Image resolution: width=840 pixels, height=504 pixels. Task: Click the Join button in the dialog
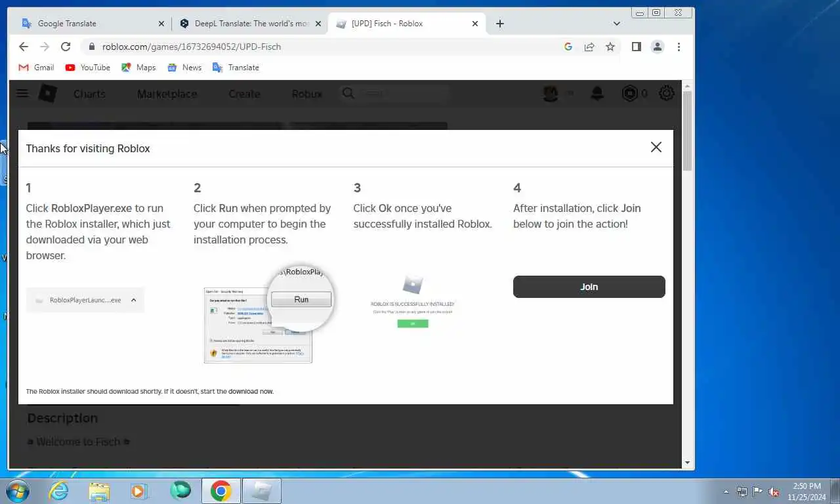click(x=589, y=287)
